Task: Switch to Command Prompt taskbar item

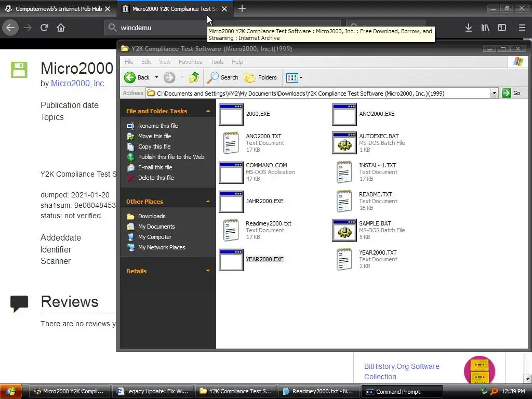Action: point(402,391)
